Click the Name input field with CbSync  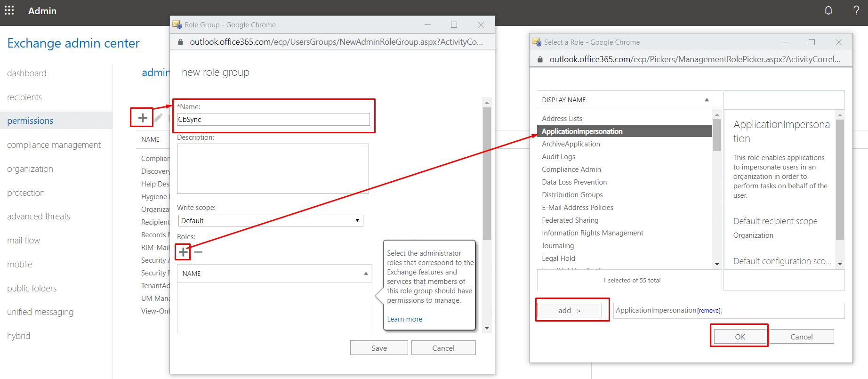pos(273,120)
